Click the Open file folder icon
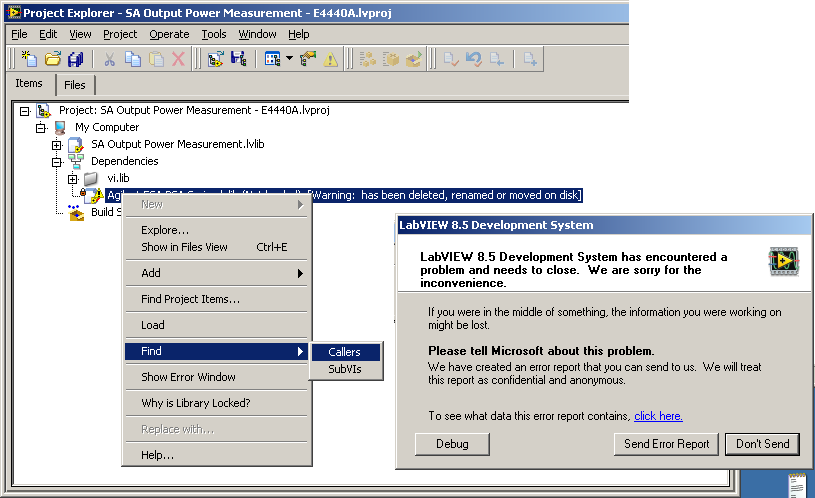Viewport: 815px width, 498px height. click(x=52, y=59)
